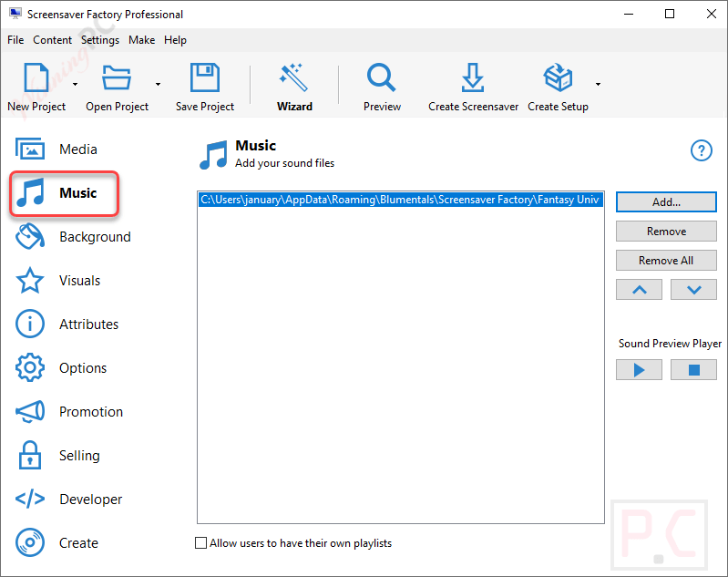Viewport: 728px width, 577px height.
Task: Open the Content menu
Action: coord(52,40)
